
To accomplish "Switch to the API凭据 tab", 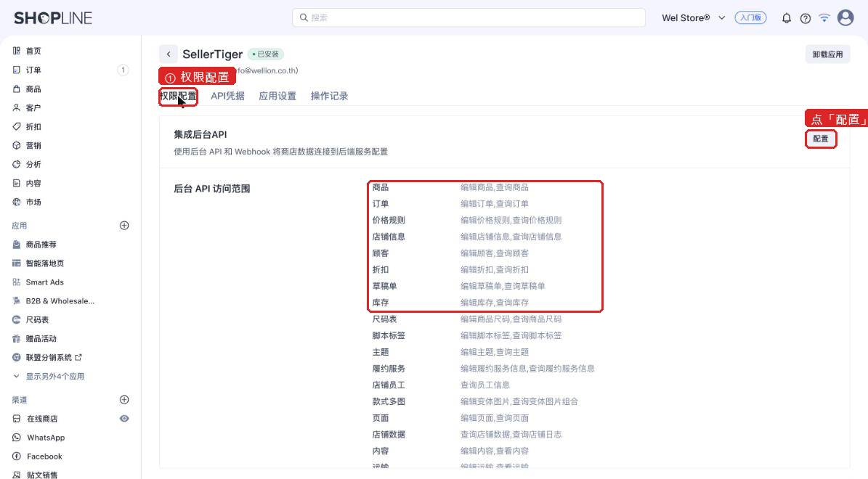I will (227, 97).
